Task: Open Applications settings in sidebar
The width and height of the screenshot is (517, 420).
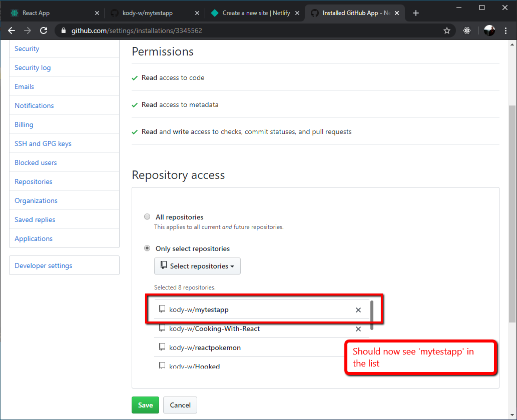Action: point(34,238)
